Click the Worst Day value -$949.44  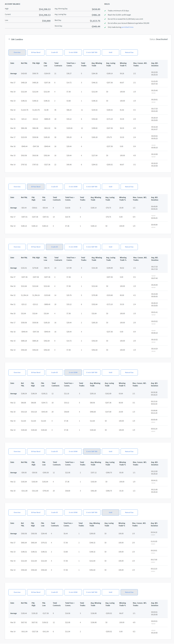click(x=95, y=27)
